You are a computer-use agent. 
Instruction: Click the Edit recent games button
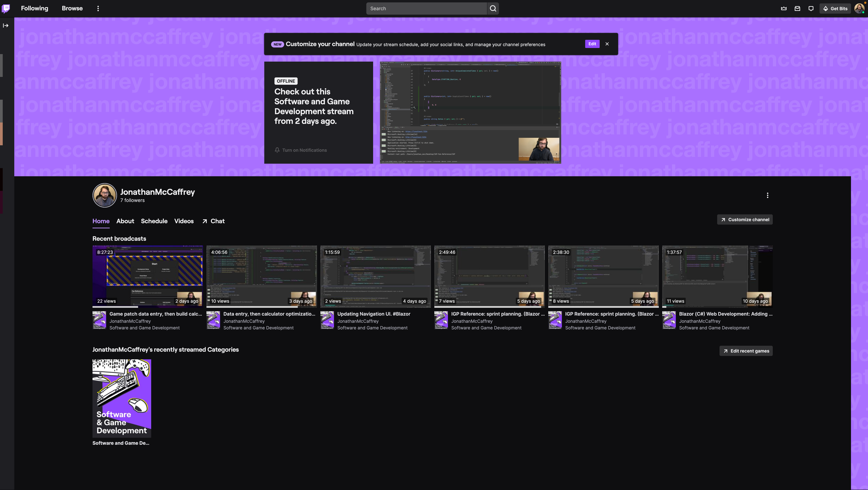coord(746,351)
